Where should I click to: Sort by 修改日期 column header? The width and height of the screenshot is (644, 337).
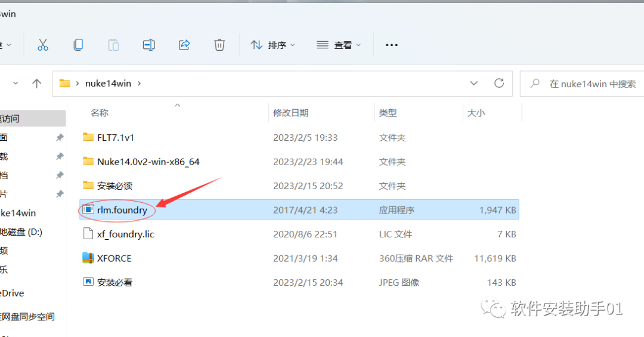pyautogui.click(x=291, y=113)
